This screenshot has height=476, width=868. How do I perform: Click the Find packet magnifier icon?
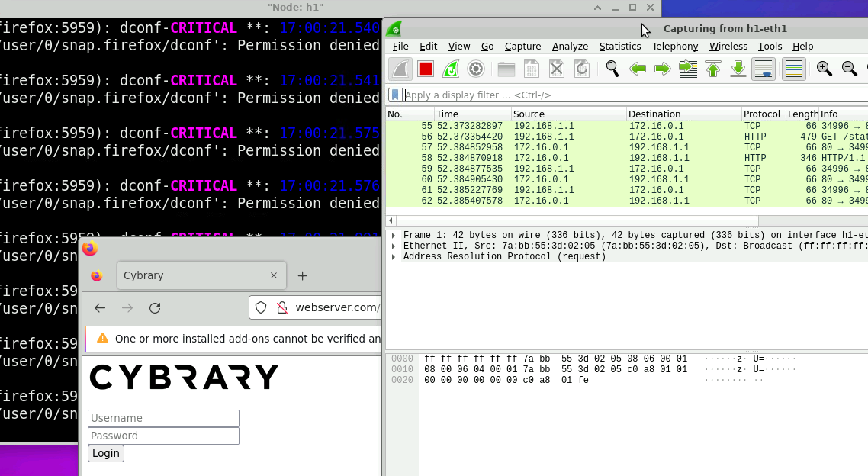pos(612,69)
